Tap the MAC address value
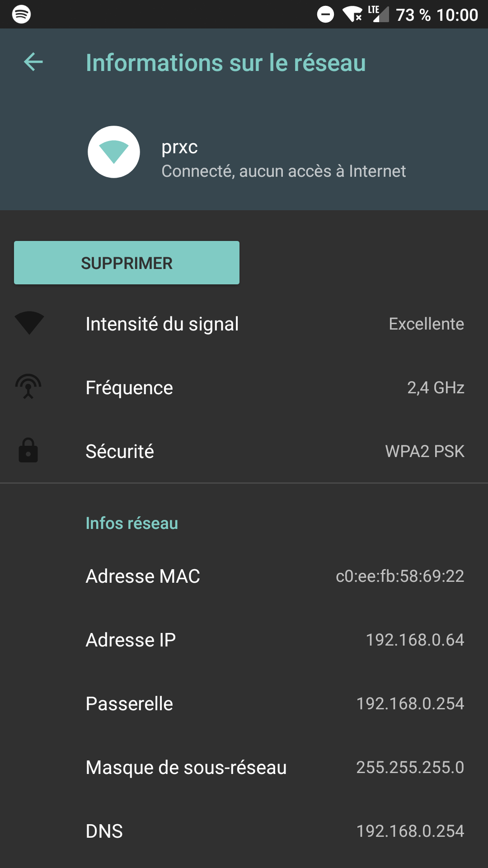Screen dimensions: 488x868 400,576
